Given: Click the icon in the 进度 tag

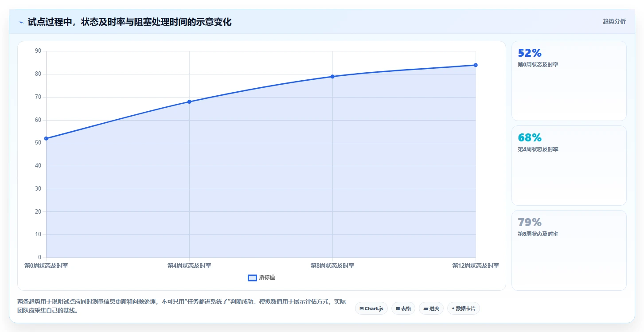Looking at the screenshot, I should pos(425,309).
